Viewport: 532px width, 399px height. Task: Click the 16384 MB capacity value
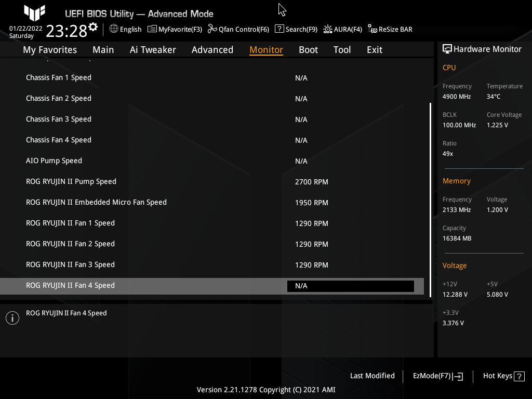coord(457,238)
